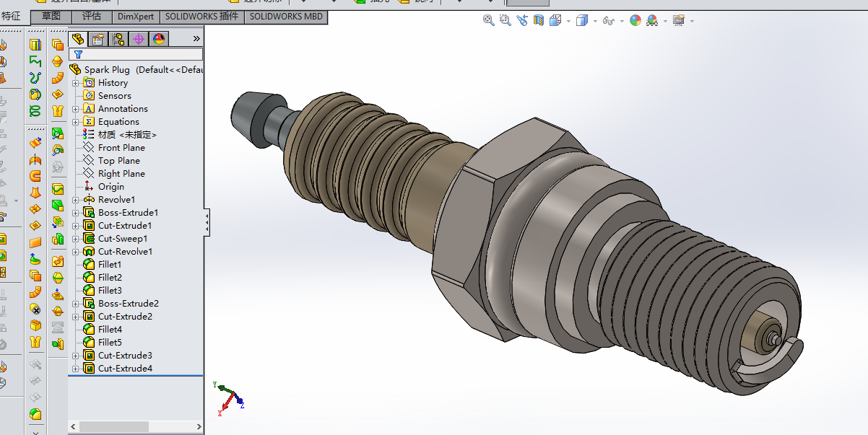Select the DimXpert ribbon tab
The width and height of the screenshot is (868, 435).
click(136, 16)
